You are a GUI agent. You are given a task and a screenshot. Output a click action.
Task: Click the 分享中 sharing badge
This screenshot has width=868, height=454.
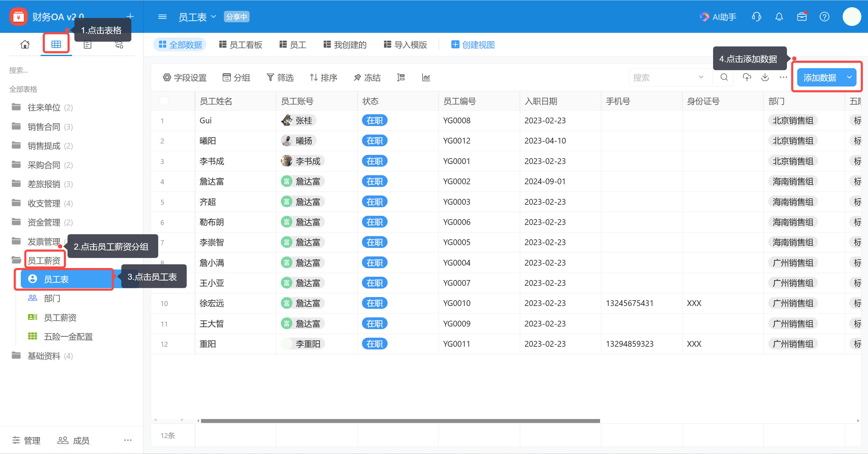(237, 17)
